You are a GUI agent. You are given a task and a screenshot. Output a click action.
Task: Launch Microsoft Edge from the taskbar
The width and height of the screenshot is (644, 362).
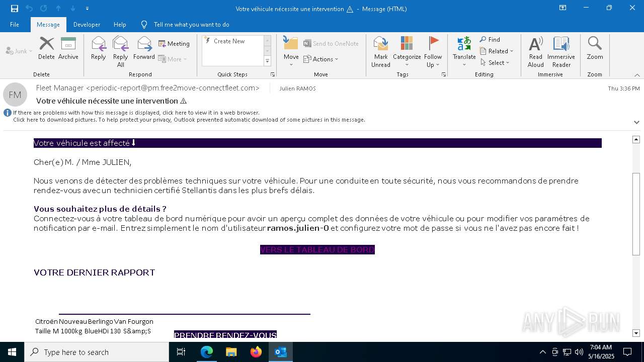207,352
